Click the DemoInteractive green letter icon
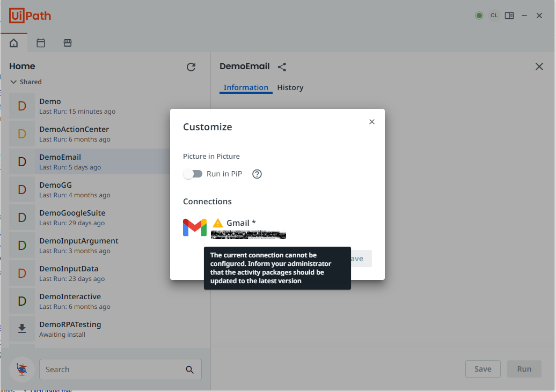This screenshot has width=556, height=392. pos(22,301)
